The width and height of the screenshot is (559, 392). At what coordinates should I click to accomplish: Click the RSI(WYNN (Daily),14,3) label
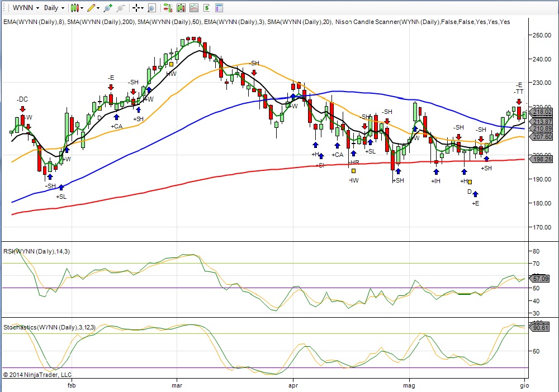37,251
